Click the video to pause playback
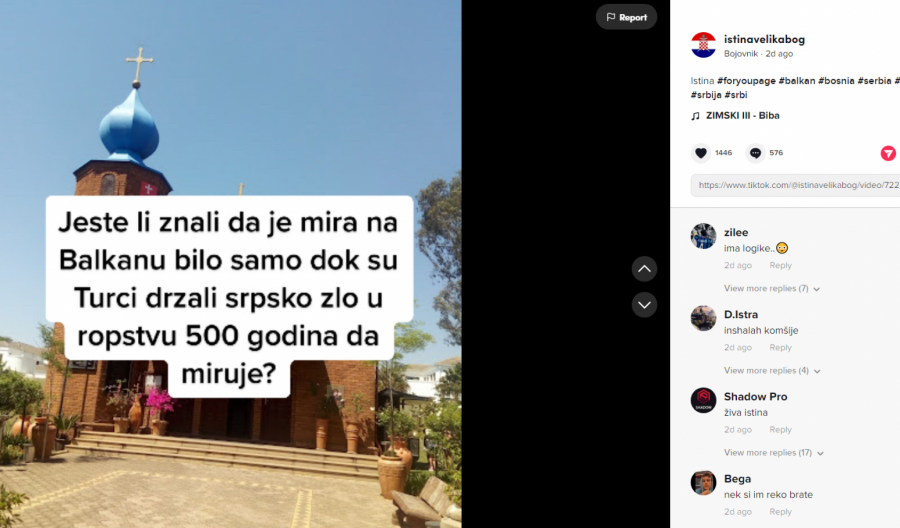The image size is (900, 528). [x=231, y=264]
